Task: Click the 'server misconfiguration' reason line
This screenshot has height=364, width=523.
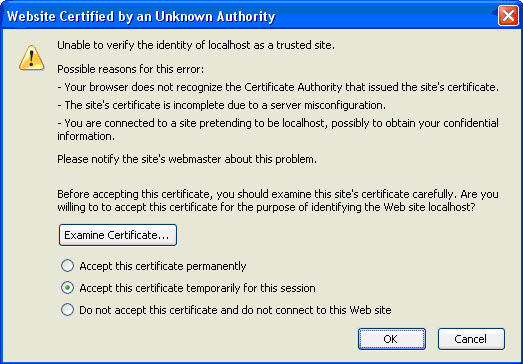Action: pyautogui.click(x=221, y=105)
